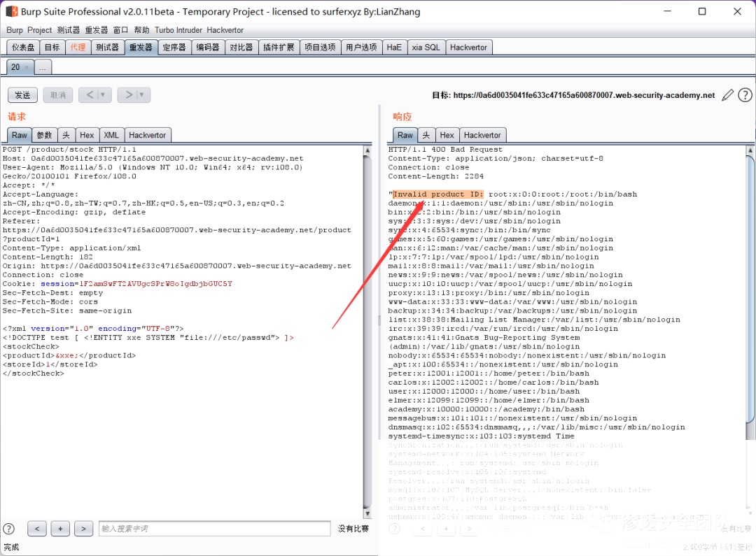Switch to the Hackvertor main tab
This screenshot has width=756, height=556.
point(468,48)
